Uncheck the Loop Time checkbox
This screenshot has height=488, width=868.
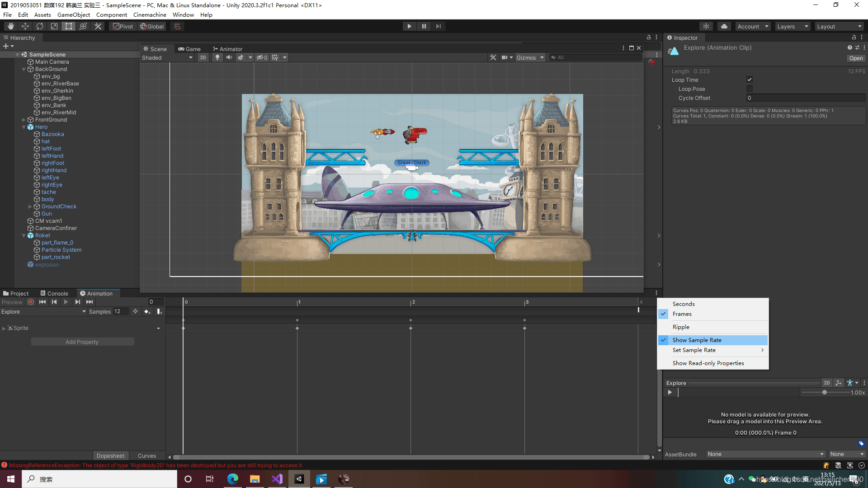pos(750,80)
